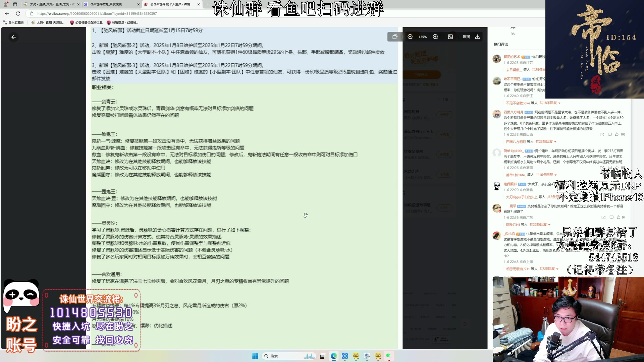Open 太亮、直播_天涯明 bookmark
644x362 pixels.
tap(48, 22)
